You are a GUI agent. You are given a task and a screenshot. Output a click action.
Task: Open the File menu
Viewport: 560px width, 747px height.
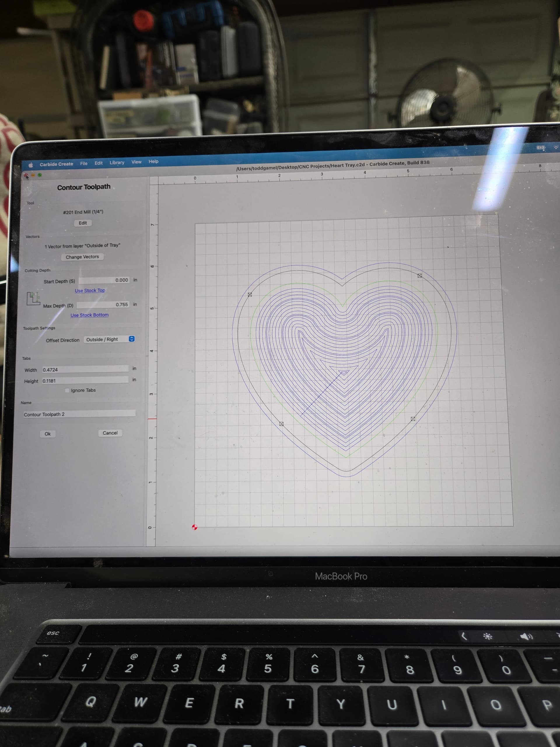84,163
